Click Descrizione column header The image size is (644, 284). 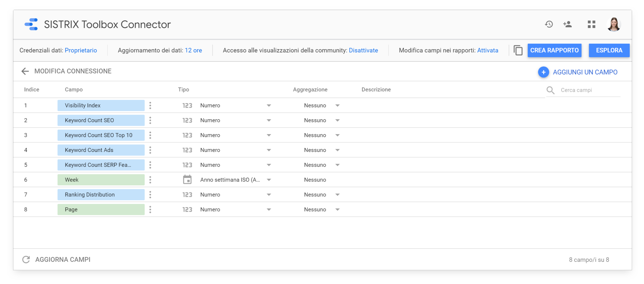pos(376,90)
